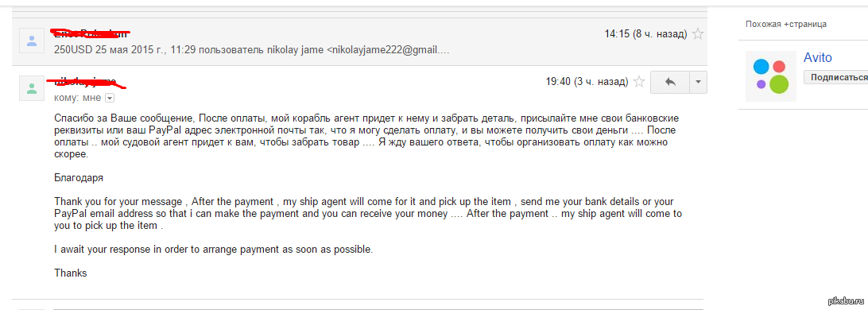Click the blue sender avatar icon
Image resolution: width=868 pixels, height=310 pixels.
[x=32, y=41]
